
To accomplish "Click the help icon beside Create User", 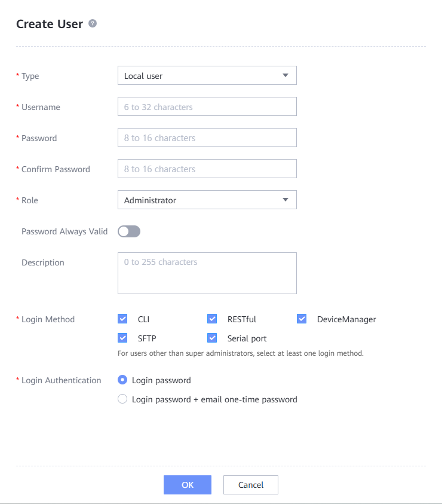I will [93, 23].
